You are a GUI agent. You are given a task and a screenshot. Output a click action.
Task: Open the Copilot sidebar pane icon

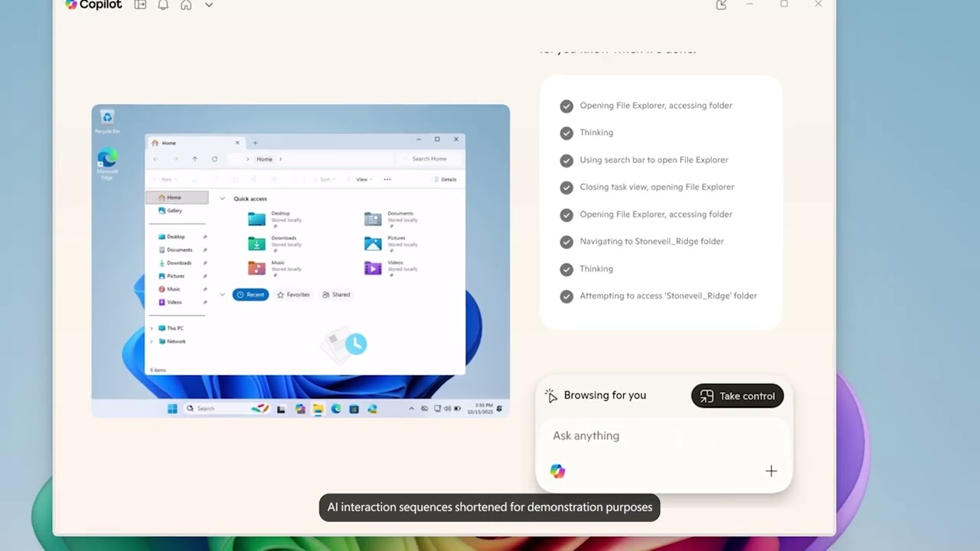[140, 5]
